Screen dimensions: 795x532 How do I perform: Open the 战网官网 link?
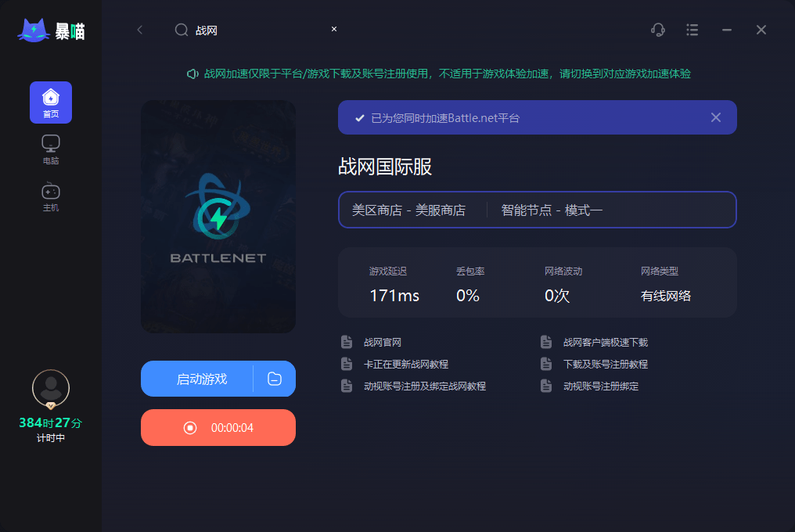(383, 343)
